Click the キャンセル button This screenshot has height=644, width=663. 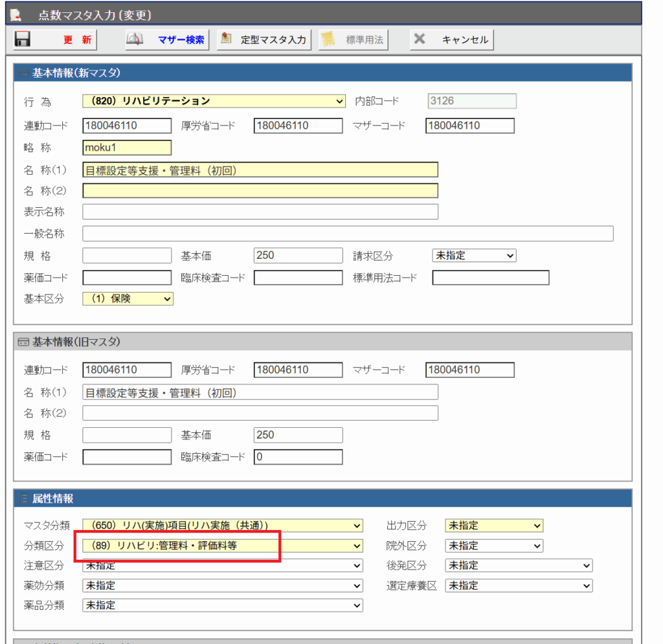click(x=451, y=39)
